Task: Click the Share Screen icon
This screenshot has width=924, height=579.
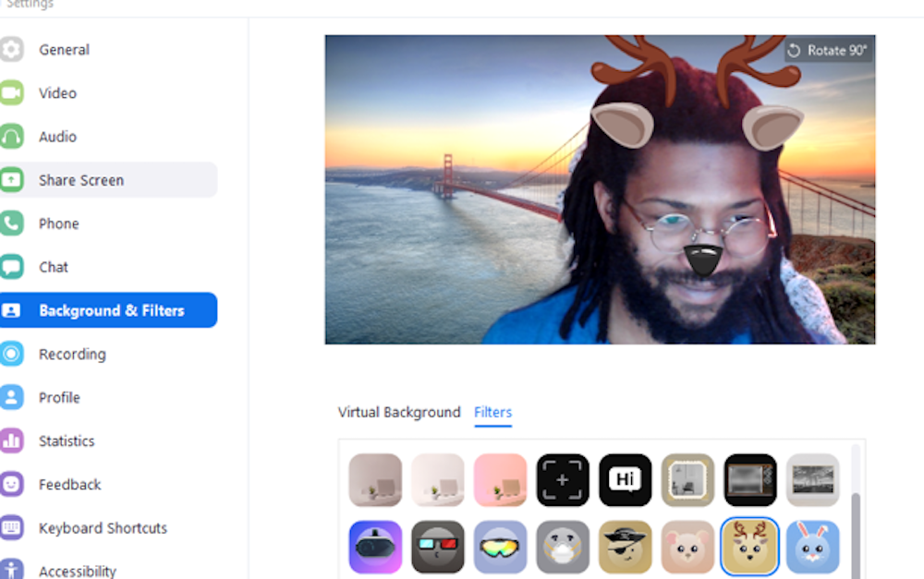Action: [x=10, y=180]
